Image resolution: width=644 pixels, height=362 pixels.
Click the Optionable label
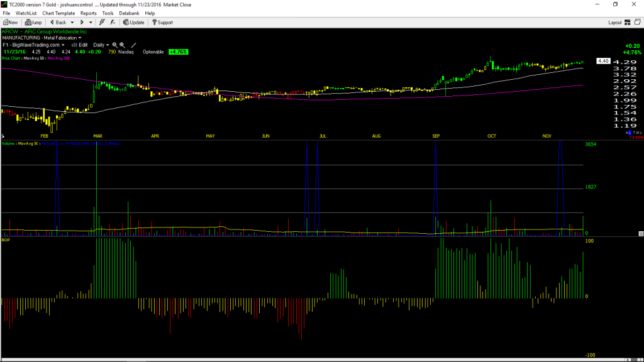click(153, 52)
